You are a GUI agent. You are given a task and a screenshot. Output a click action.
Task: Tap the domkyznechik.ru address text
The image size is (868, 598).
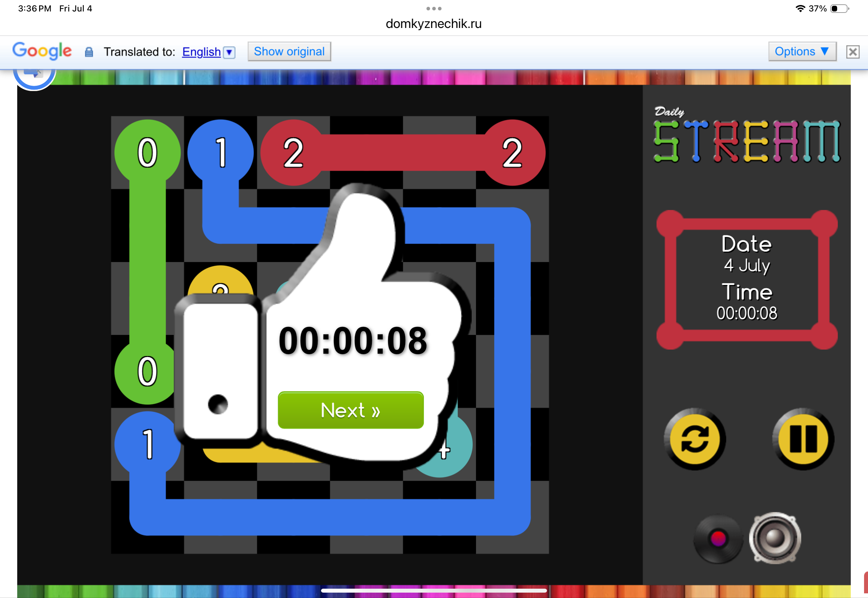pos(434,24)
